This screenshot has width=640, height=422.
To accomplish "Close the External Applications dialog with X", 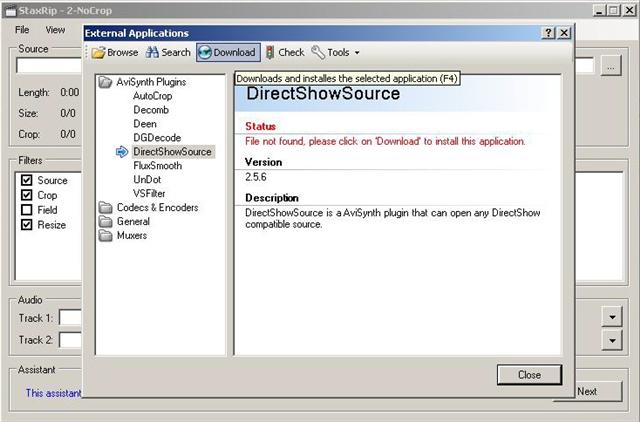I will pos(564,33).
